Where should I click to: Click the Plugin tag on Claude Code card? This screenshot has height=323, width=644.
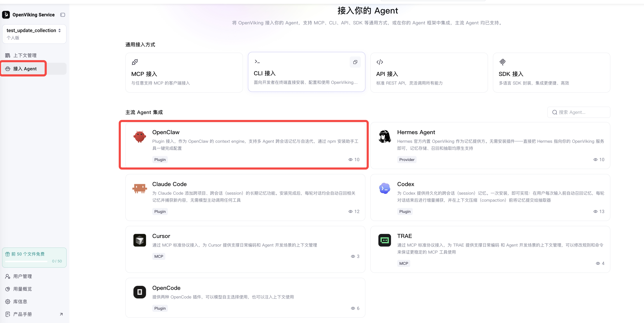click(160, 212)
